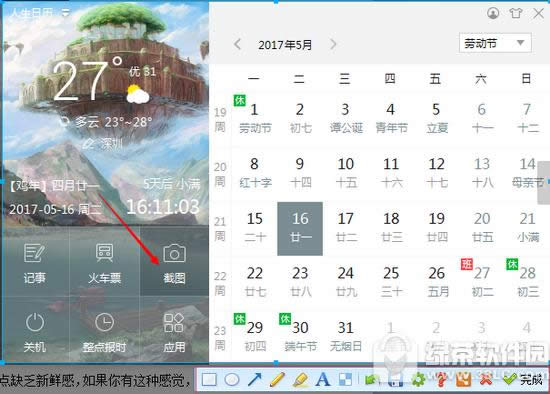550x394 pixels.
Task: Go to previous month arrow
Action: tap(238, 44)
